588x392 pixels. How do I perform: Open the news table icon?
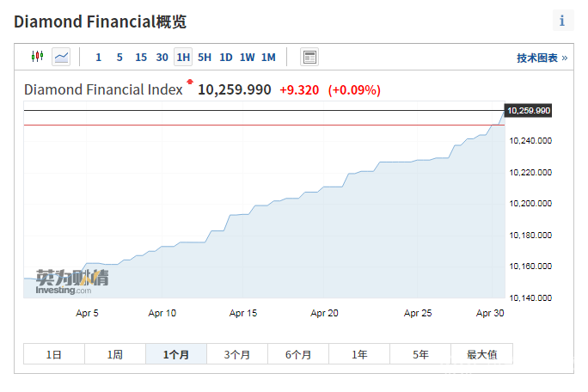click(x=309, y=57)
